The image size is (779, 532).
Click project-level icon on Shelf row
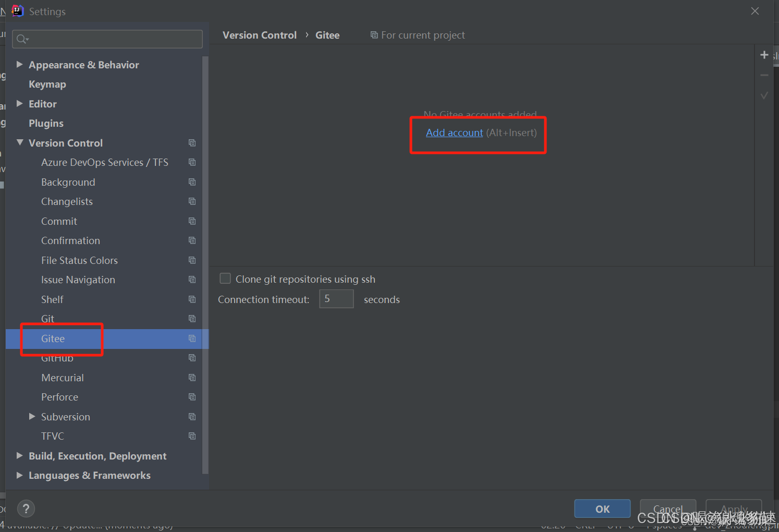192,299
